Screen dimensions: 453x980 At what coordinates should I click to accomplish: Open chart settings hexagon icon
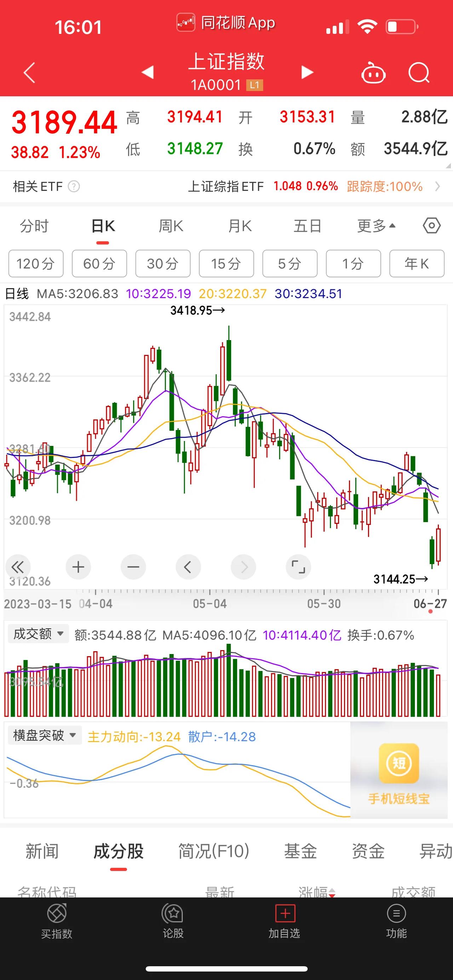[432, 225]
